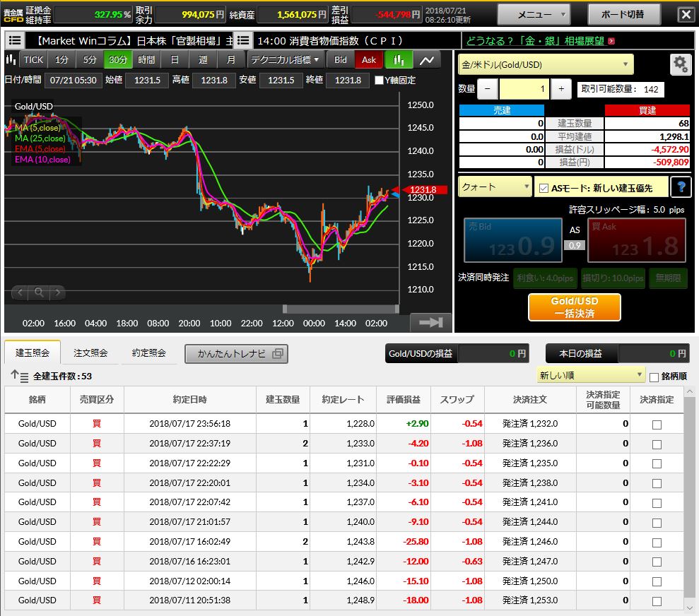The height and width of the screenshot is (616, 699).
Task: Select the 月 timeframe
Action: pyautogui.click(x=231, y=59)
